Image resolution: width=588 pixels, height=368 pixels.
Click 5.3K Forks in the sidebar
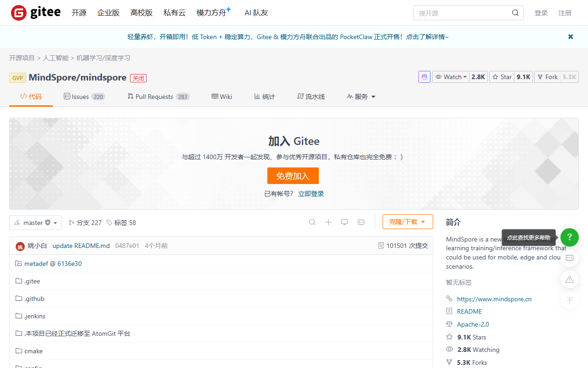click(x=472, y=362)
